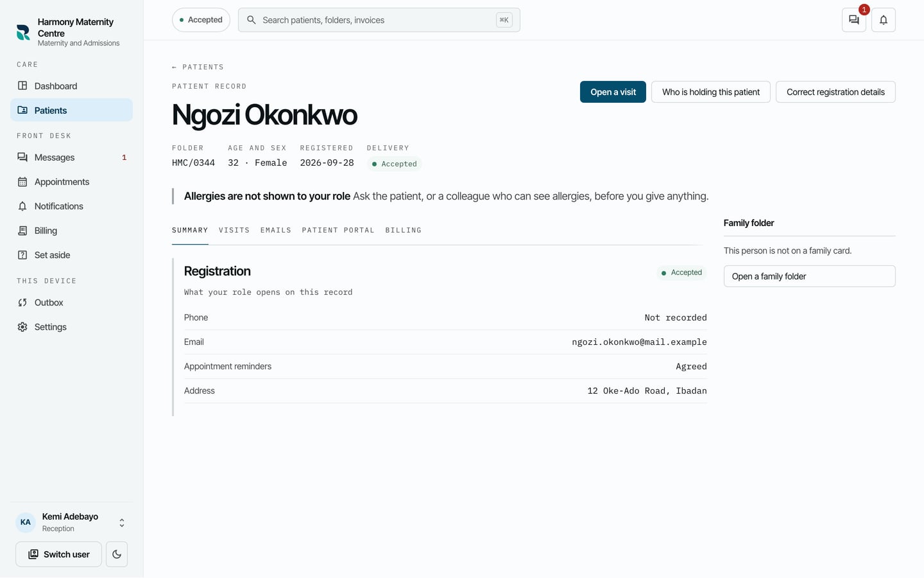The height and width of the screenshot is (578, 924).
Task: Open the Appointments page
Action: pyautogui.click(x=71, y=182)
